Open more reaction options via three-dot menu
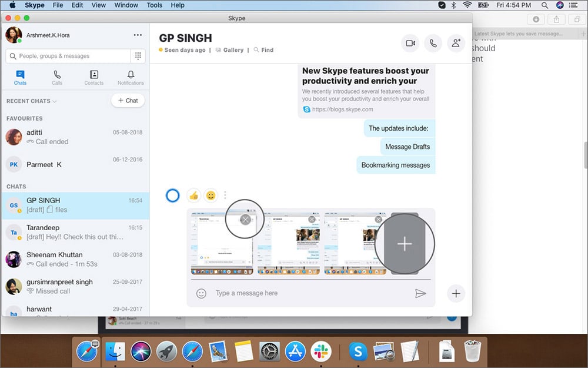 point(225,195)
